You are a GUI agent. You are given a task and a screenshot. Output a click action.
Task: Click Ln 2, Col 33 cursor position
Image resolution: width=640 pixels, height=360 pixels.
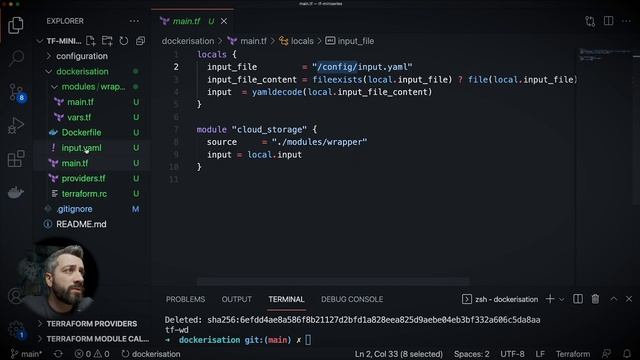398,354
